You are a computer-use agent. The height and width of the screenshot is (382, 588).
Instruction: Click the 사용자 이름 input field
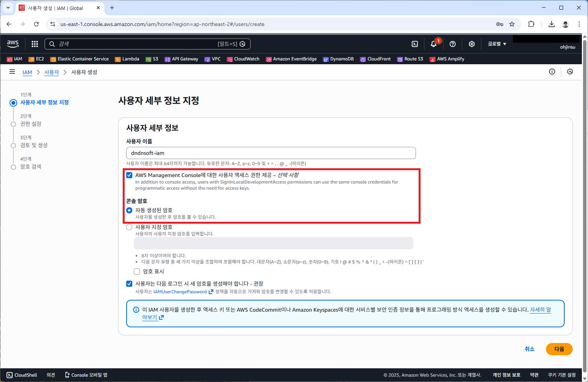(x=271, y=153)
